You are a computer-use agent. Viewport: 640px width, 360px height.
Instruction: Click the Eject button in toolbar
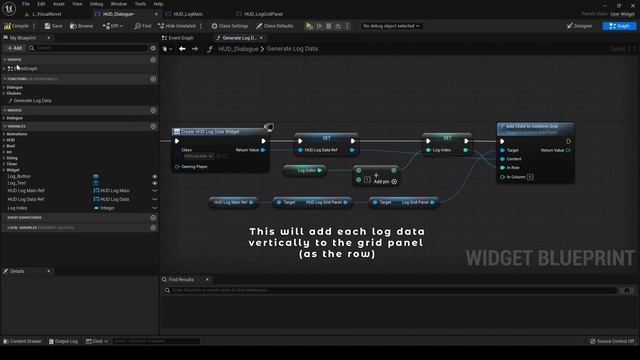coord(338,26)
